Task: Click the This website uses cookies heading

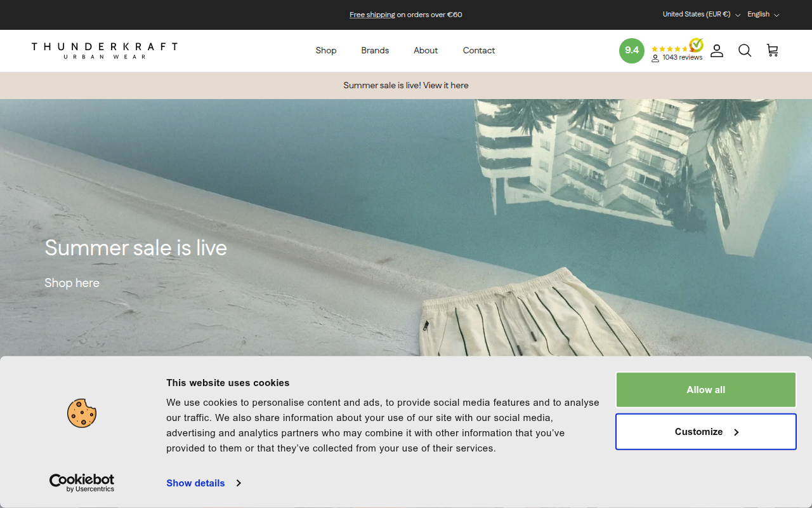Action: [228, 383]
